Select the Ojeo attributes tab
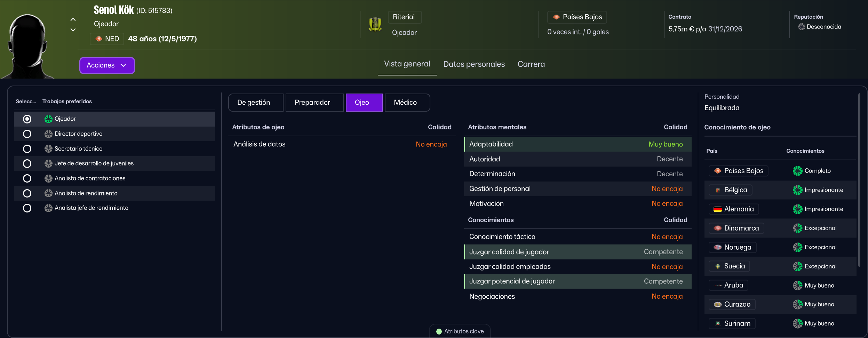868x338 pixels. (364, 103)
